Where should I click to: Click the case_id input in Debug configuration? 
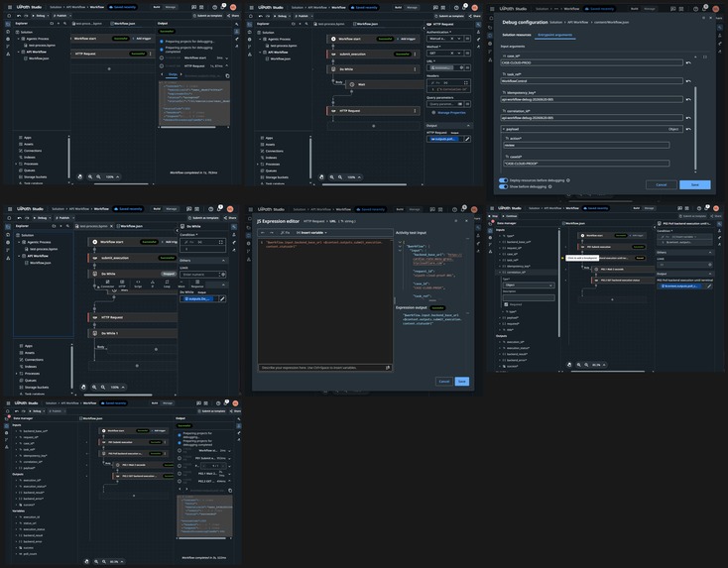point(591,62)
